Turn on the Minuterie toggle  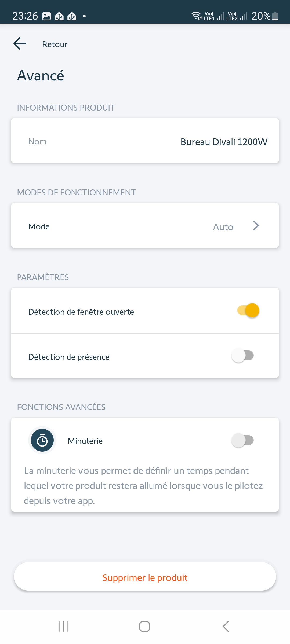point(242,440)
